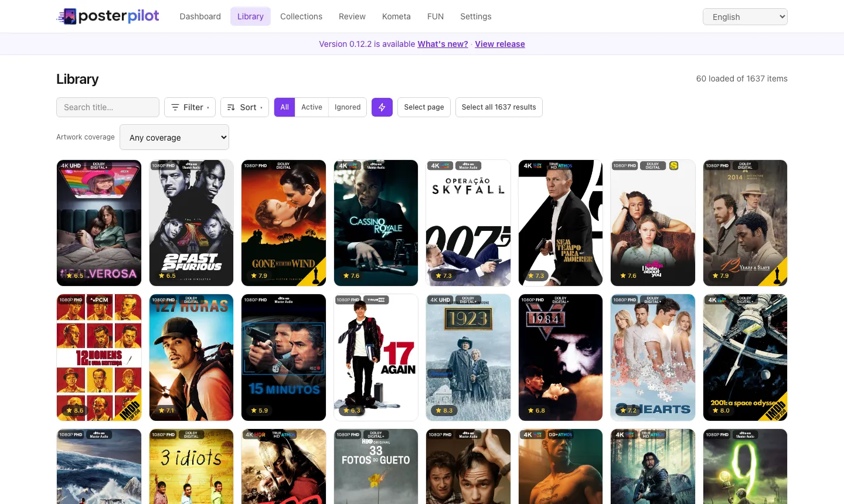
Task: Open the 17 Again poster
Action: click(376, 357)
